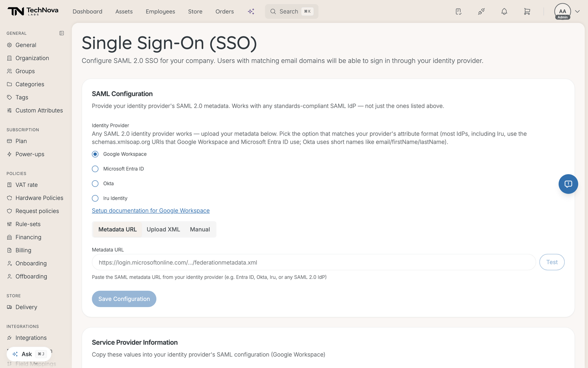Open Setup documentation for Google Workspace link
588x368 pixels.
pos(151,211)
